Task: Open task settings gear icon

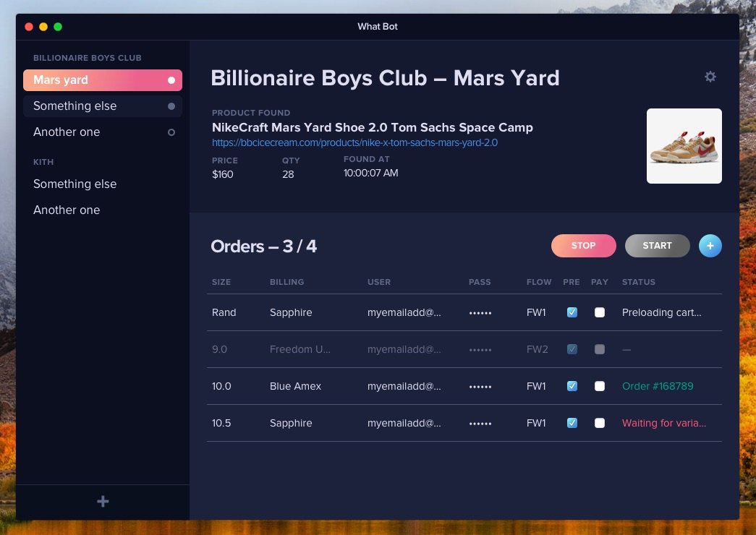Action: point(710,77)
